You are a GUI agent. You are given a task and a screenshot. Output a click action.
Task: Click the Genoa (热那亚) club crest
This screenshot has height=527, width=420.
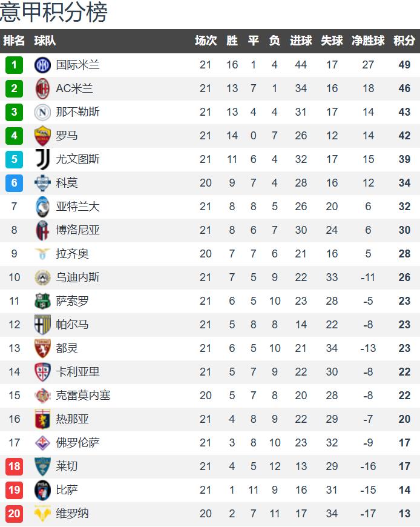[x=43, y=419]
